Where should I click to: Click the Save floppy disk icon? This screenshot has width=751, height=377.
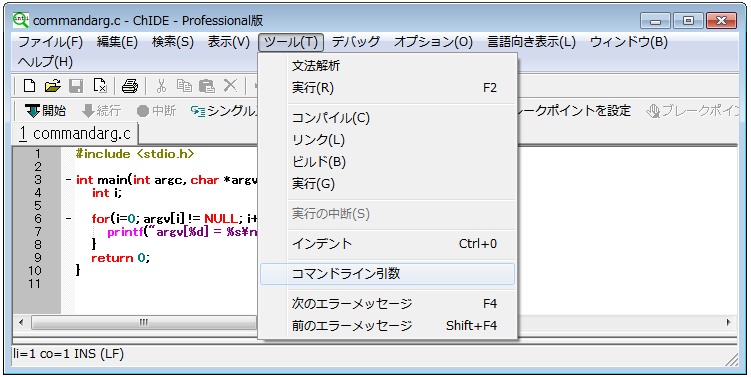point(76,86)
